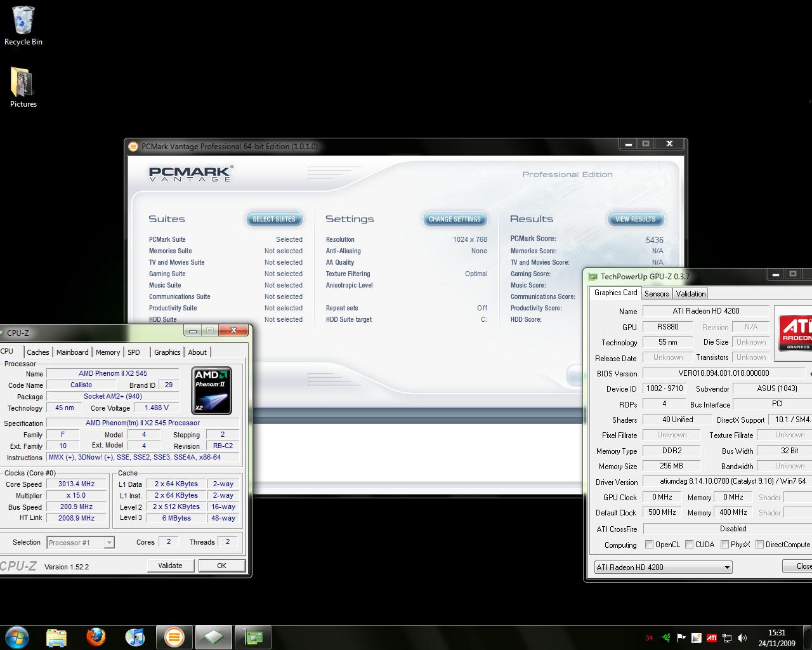Screen dimensions: 812x650
Task: Open the Windows Start menu orb
Action: [x=17, y=637]
